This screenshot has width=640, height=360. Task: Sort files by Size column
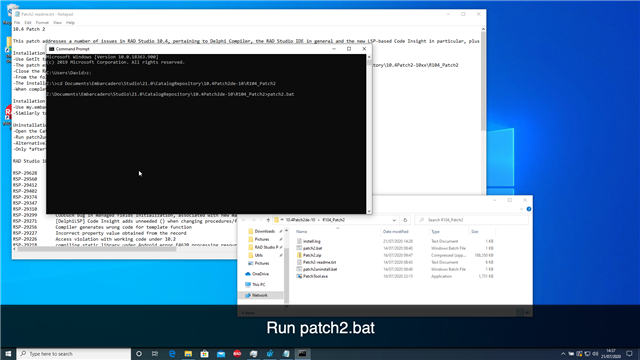pos(474,231)
